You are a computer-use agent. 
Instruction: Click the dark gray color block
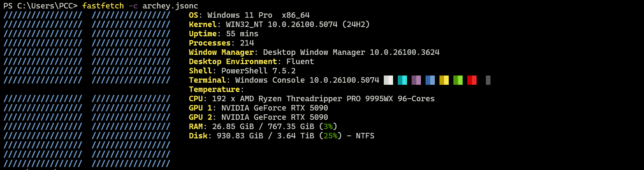[x=488, y=80]
